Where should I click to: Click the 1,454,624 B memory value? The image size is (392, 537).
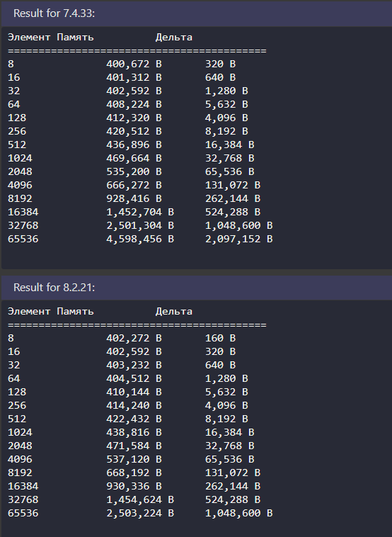click(x=140, y=499)
